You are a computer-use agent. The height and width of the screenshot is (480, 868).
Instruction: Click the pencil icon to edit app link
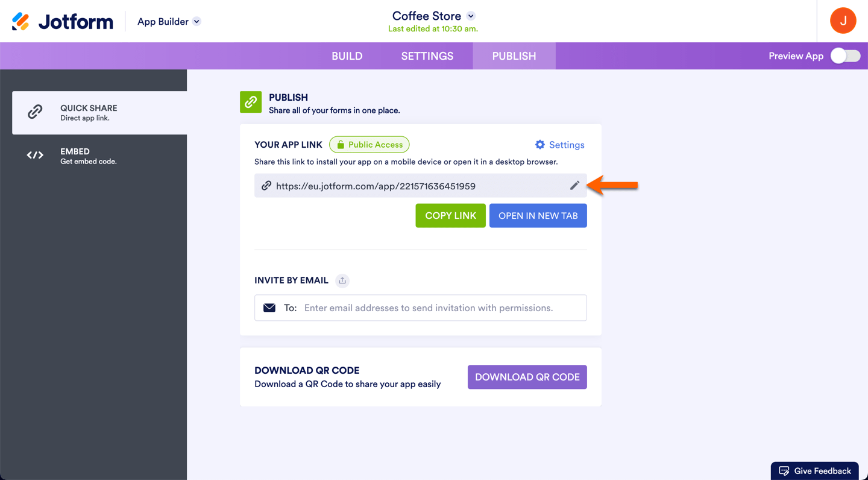(x=574, y=186)
